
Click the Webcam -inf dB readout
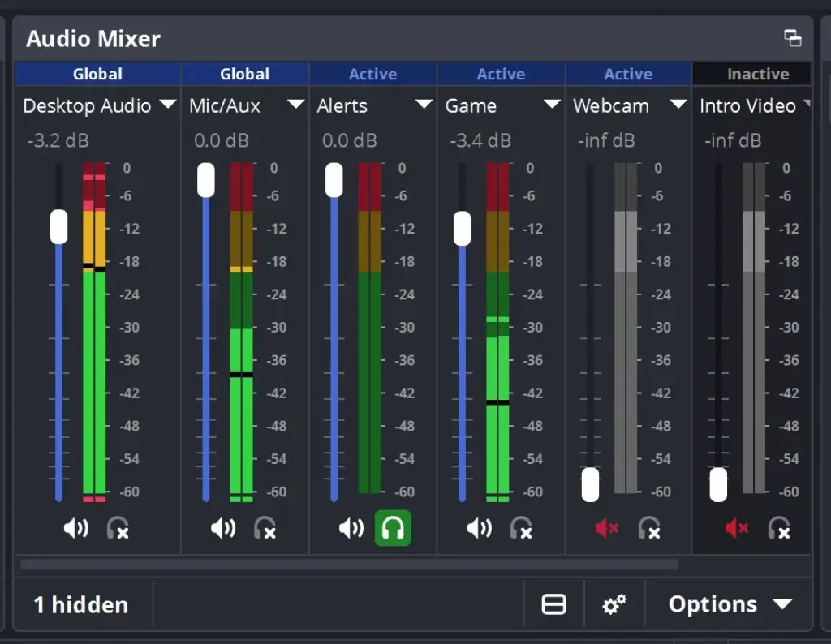coord(606,140)
